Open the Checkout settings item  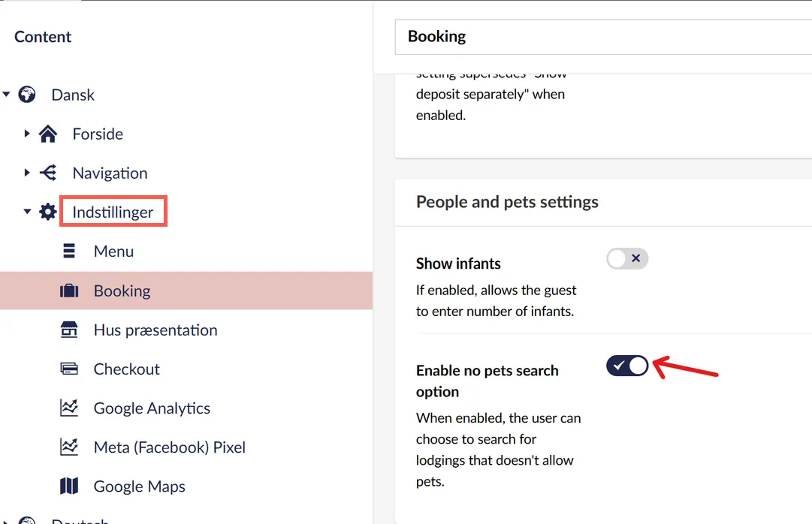coord(127,369)
